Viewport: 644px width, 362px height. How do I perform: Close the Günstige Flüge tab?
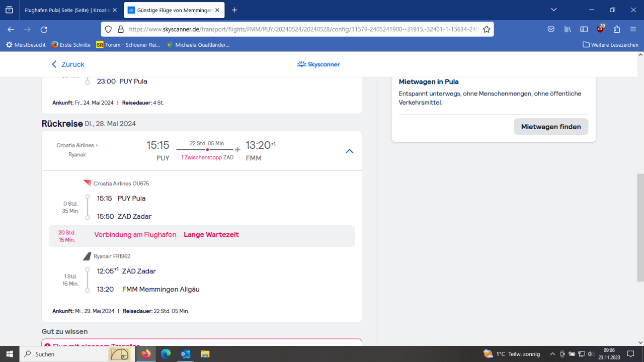217,10
